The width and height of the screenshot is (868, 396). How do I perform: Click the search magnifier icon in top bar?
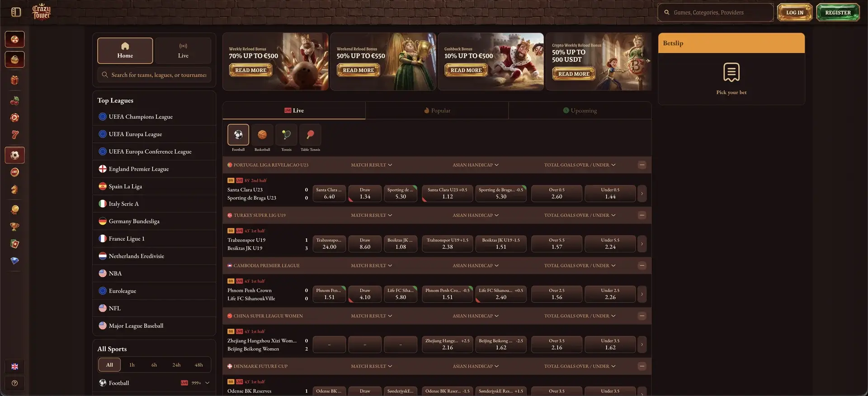coord(667,13)
